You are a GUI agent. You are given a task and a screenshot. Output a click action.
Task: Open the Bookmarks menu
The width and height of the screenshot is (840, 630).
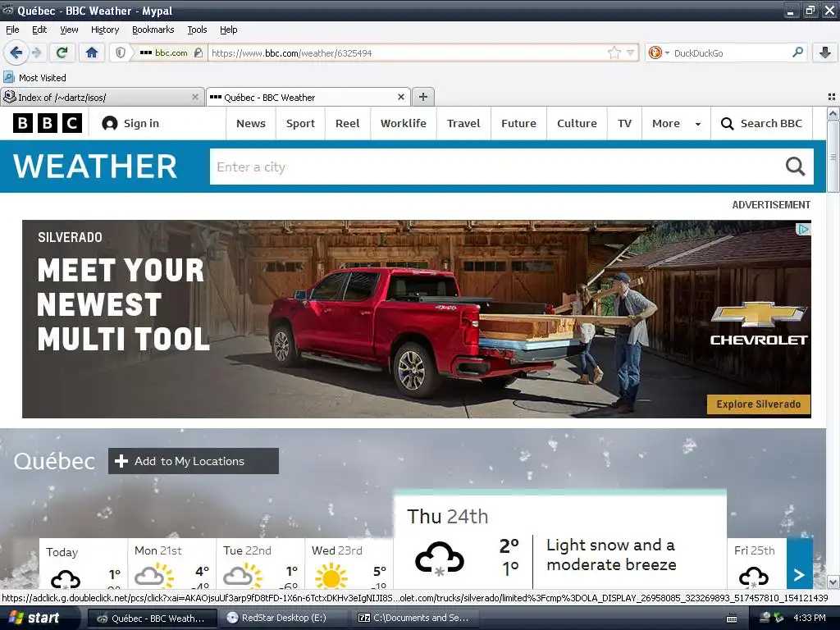click(x=153, y=30)
